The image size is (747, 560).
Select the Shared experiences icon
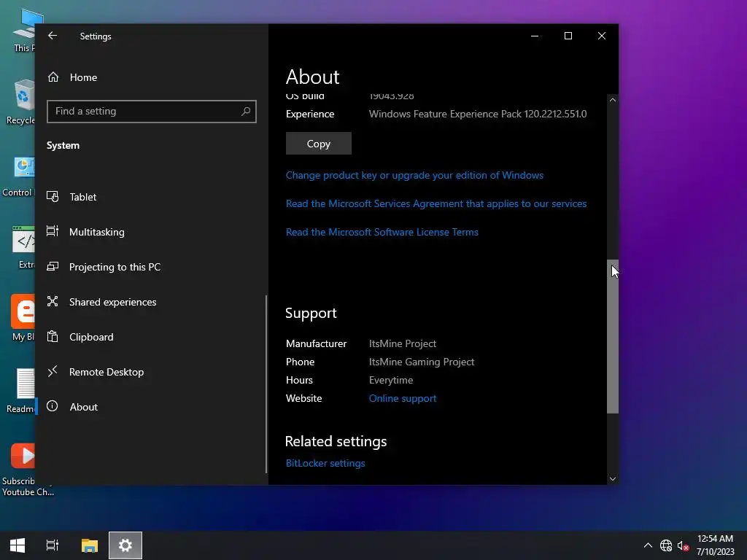click(53, 301)
